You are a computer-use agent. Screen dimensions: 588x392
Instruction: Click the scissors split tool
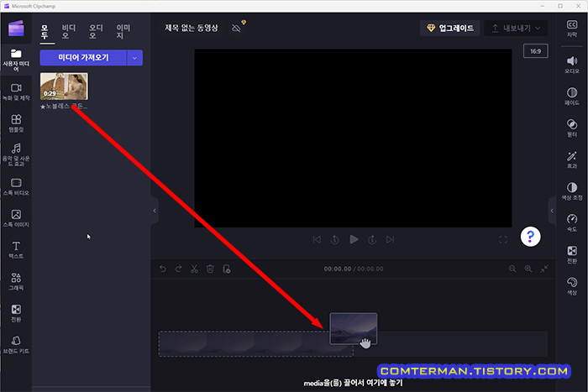[x=194, y=269]
